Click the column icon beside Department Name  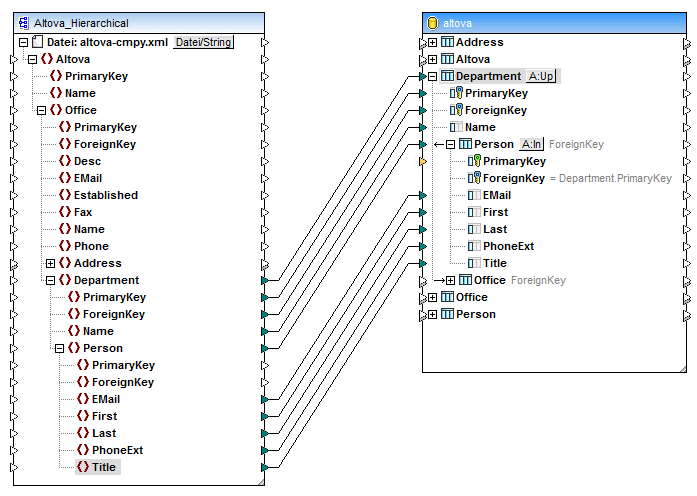pyautogui.click(x=456, y=127)
